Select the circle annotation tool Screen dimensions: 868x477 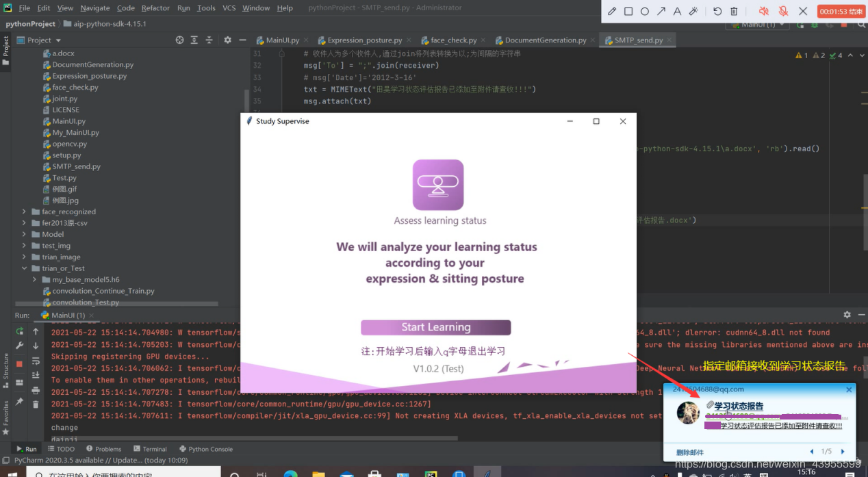coord(645,12)
